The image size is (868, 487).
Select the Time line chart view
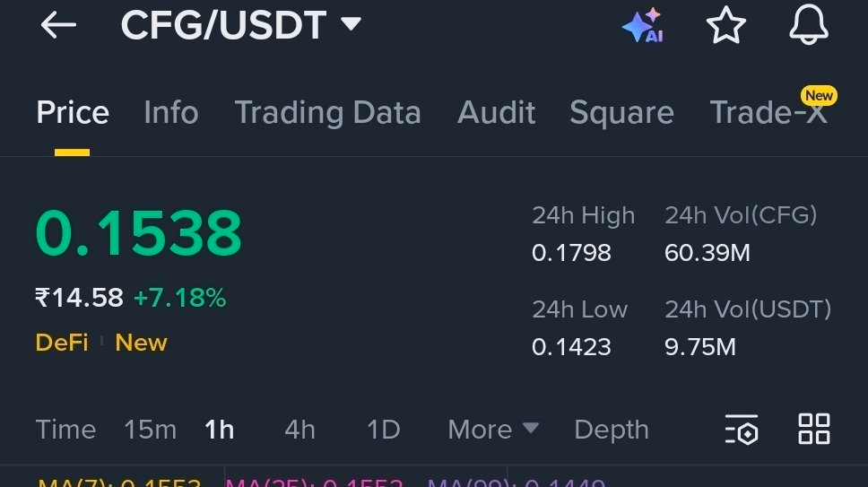[65, 430]
